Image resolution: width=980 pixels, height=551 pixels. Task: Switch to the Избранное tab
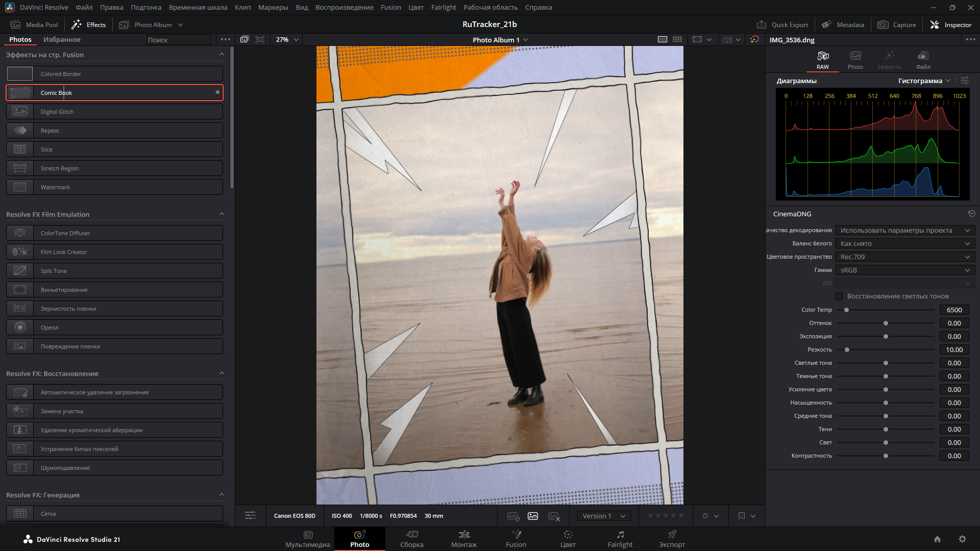(62, 39)
